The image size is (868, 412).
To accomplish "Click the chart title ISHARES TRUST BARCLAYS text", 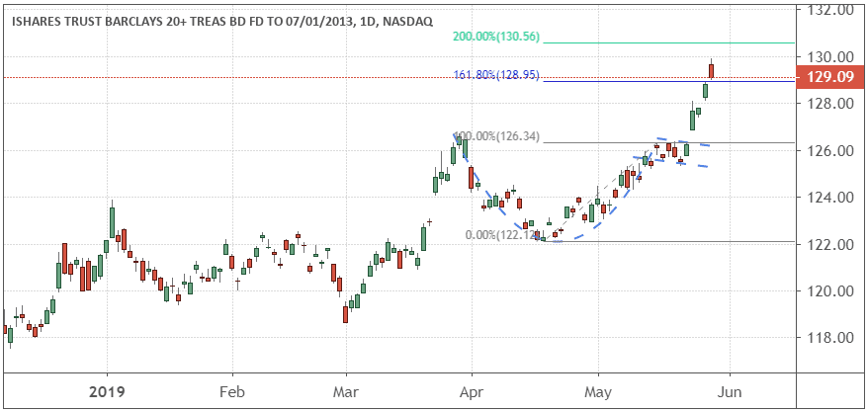I will (x=221, y=21).
